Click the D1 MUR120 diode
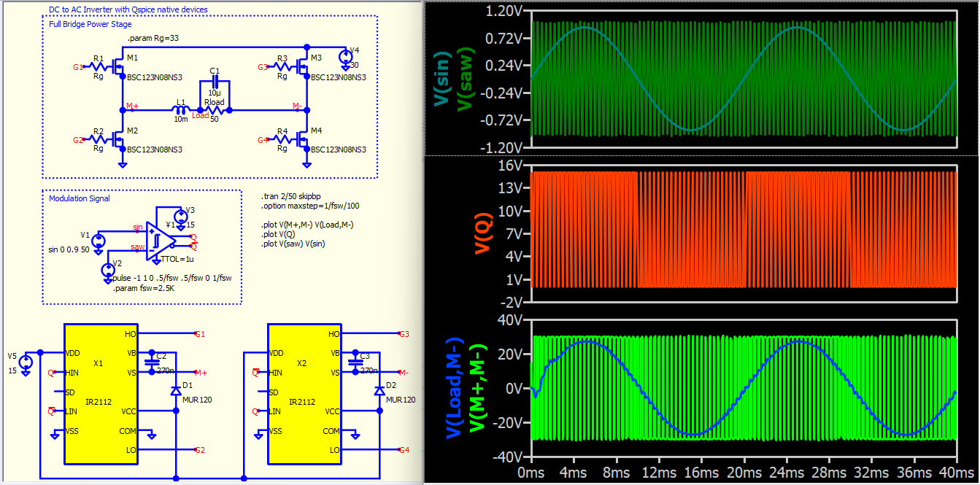The width and height of the screenshot is (980, 485). pos(175,391)
